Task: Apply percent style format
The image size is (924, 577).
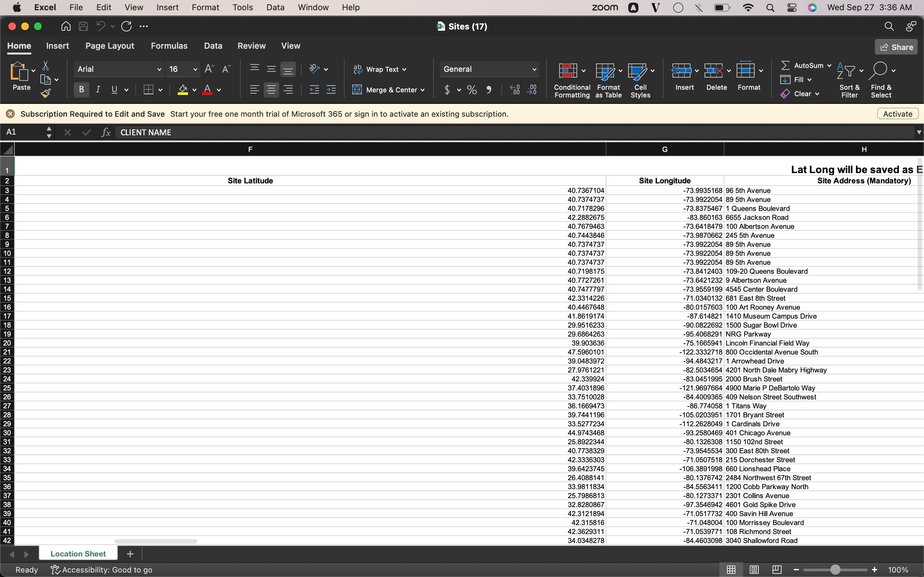Action: 472,90
